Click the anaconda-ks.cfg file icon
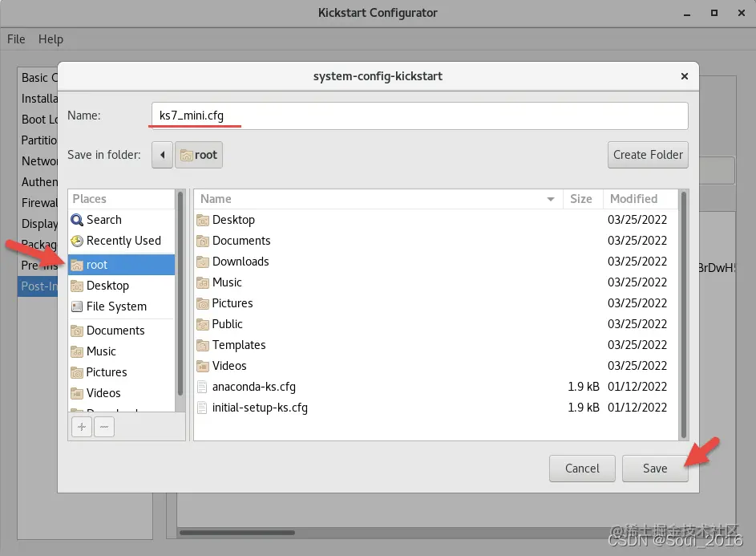This screenshot has height=556, width=756. (x=203, y=387)
